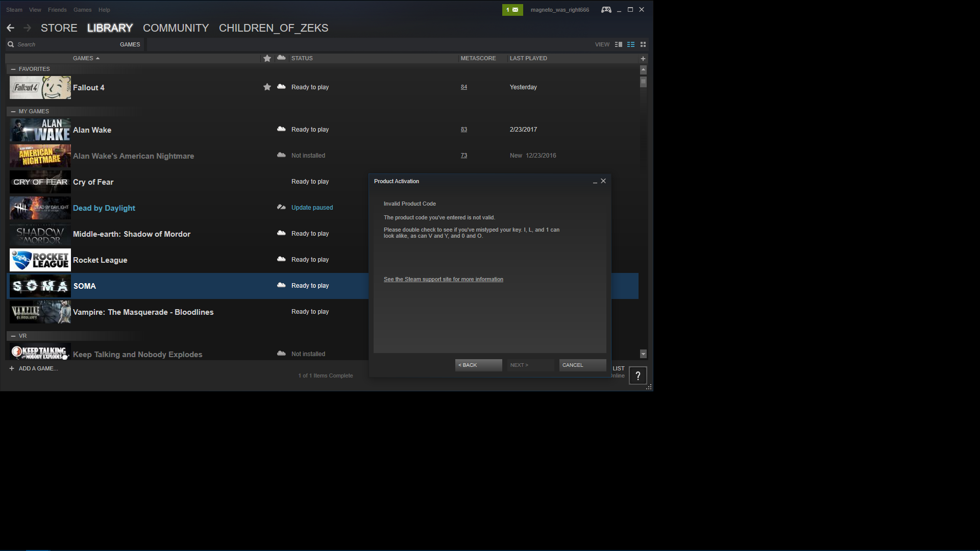Image resolution: width=980 pixels, height=551 pixels.
Task: Select the SOMA row in library
Action: point(323,286)
